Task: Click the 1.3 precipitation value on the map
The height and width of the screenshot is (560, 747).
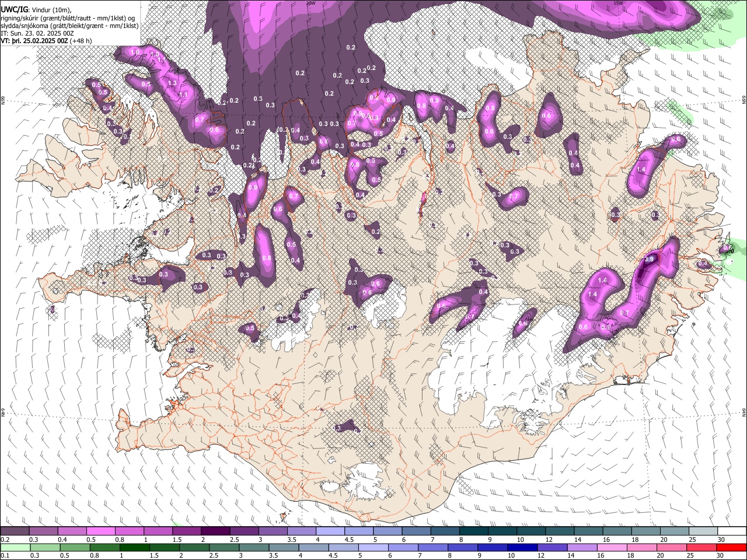Action: pyautogui.click(x=172, y=83)
